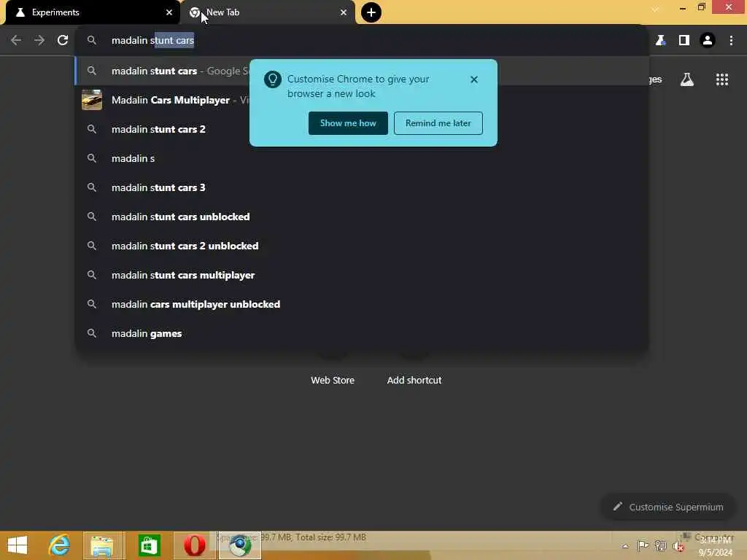
Task: Click the taskbar clock 9/5/2024
Action: [715, 546]
